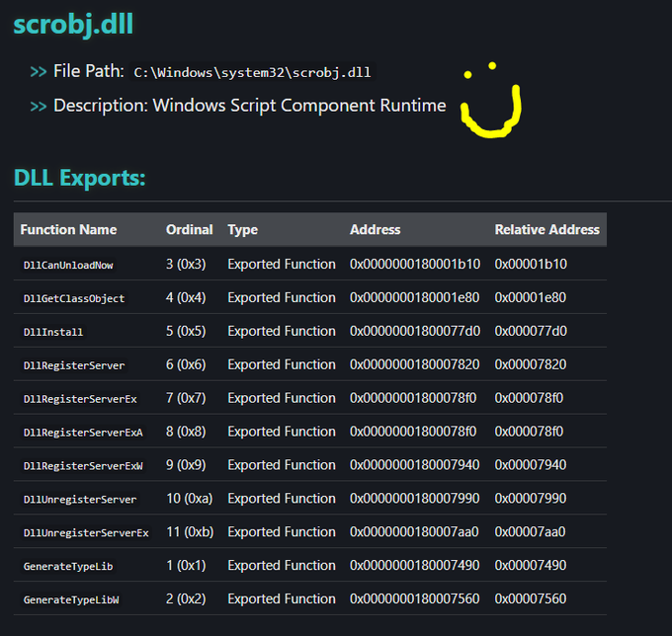Select the DllUnregisterServer function name
Screen dimensions: 672x636
(x=80, y=499)
